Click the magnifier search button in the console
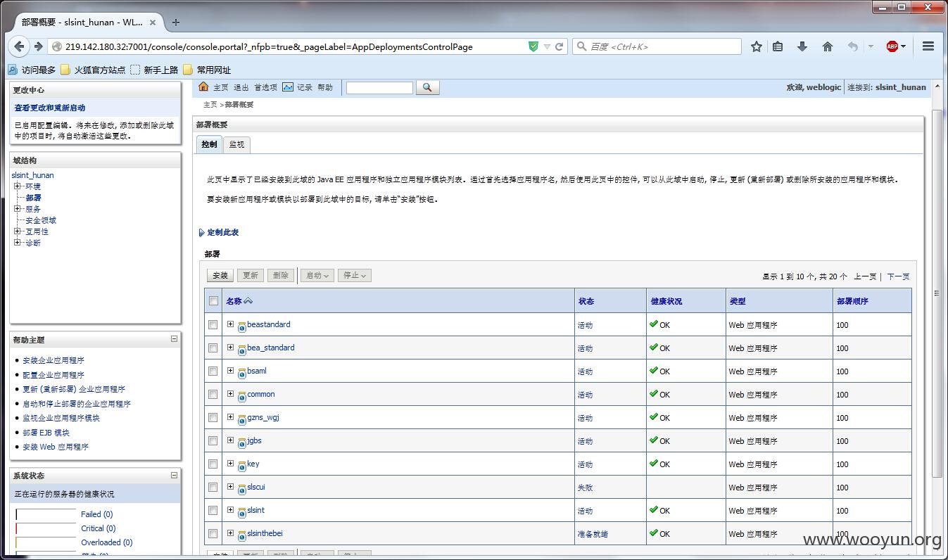Screen dimensions: 948x560 point(428,87)
